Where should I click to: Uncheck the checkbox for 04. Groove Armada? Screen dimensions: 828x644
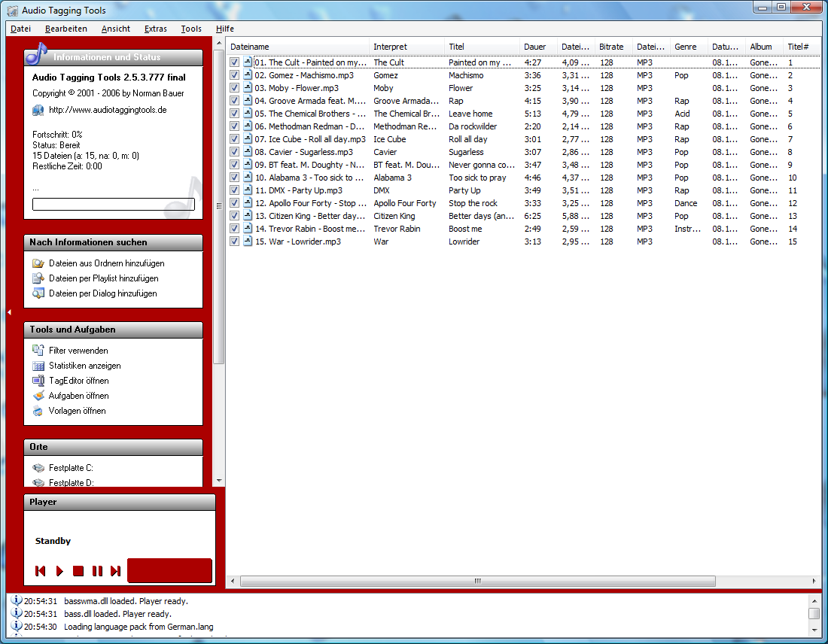pos(234,101)
